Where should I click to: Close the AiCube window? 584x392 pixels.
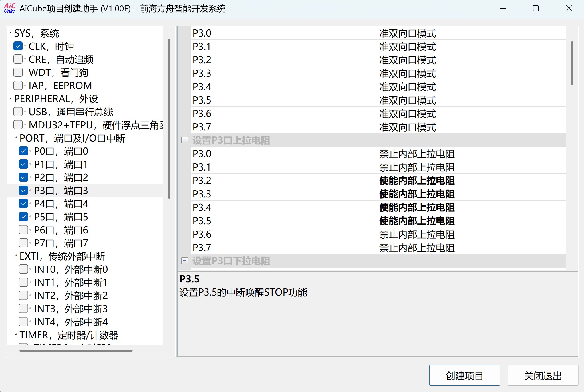click(x=569, y=9)
